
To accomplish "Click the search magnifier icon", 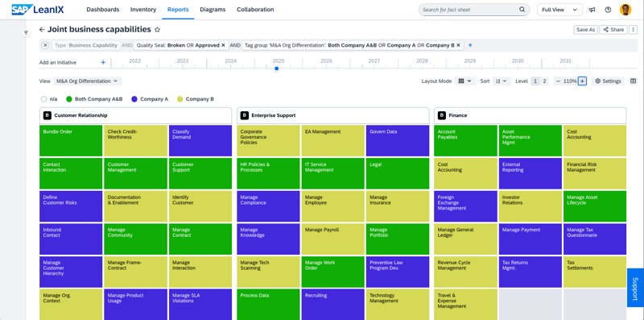I will point(522,10).
